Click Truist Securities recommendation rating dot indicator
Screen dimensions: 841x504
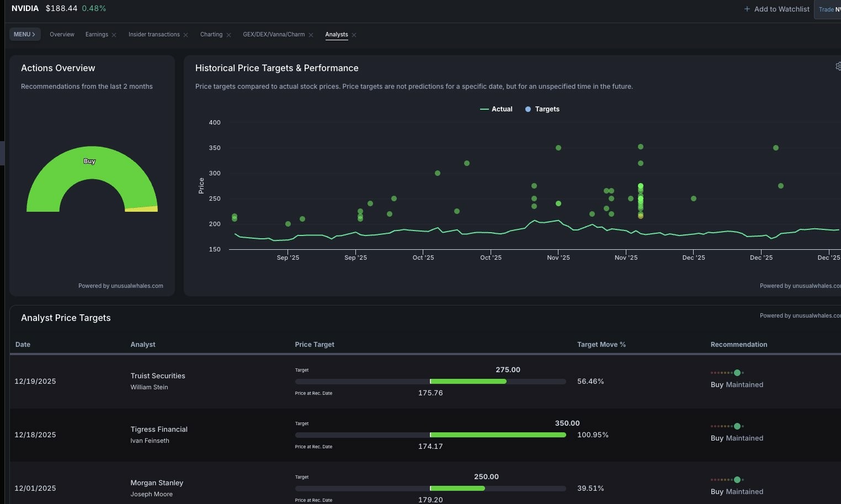[x=737, y=373]
